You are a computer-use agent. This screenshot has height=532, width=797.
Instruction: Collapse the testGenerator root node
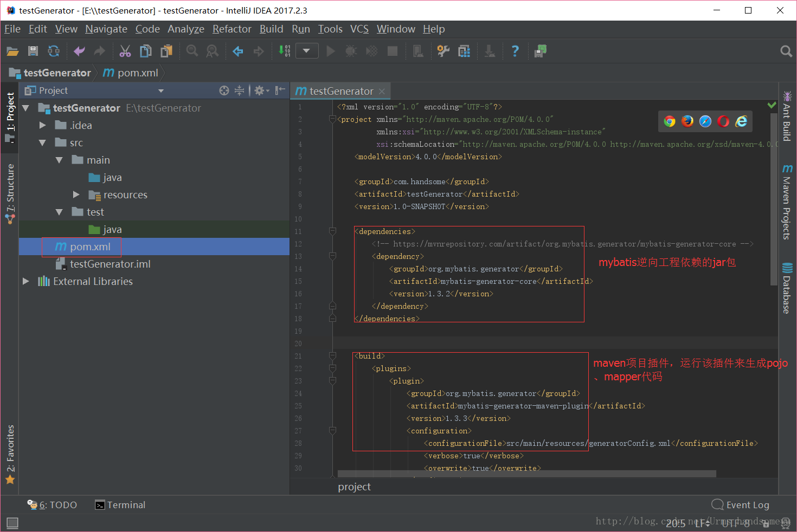(x=25, y=108)
